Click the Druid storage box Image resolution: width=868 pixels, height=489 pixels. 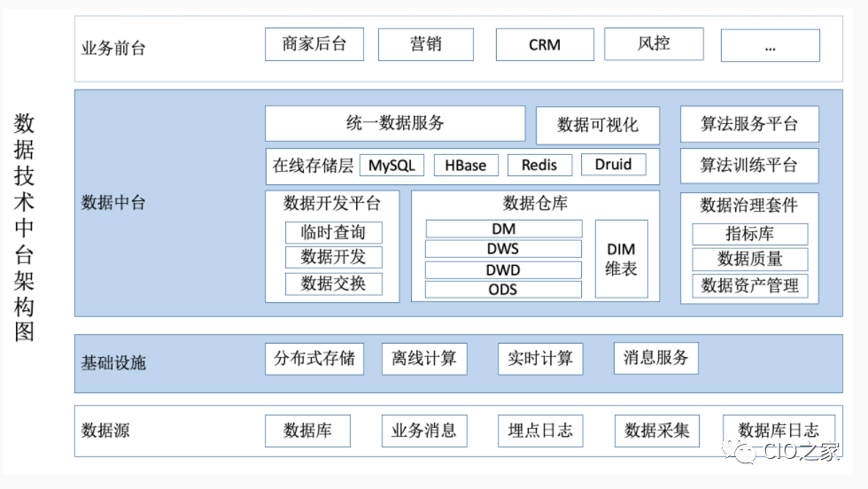tap(613, 165)
